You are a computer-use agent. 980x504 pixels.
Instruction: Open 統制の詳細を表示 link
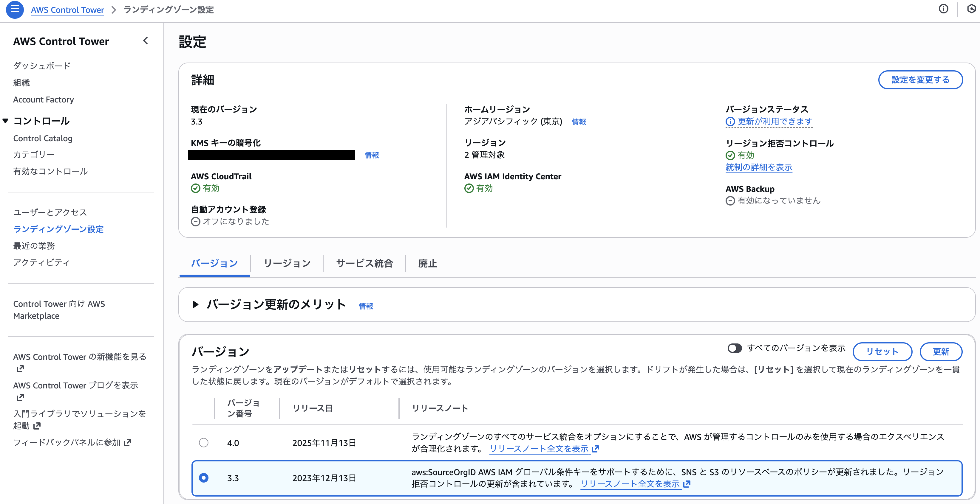(759, 167)
